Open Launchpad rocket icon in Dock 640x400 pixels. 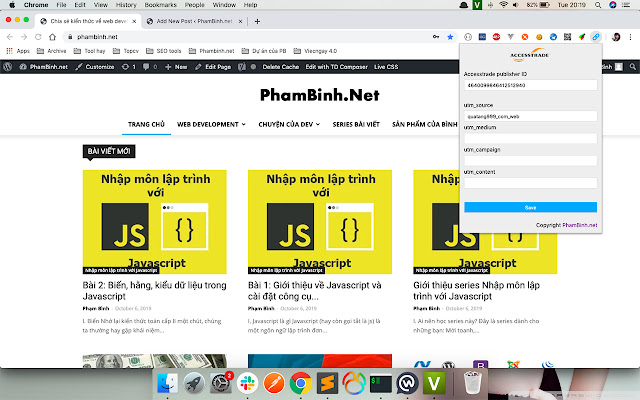(x=194, y=383)
